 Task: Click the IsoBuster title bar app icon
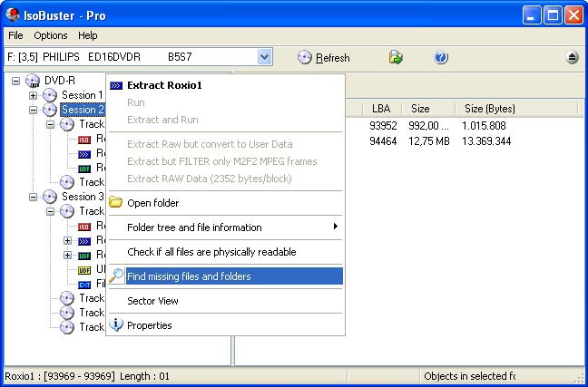(13, 15)
